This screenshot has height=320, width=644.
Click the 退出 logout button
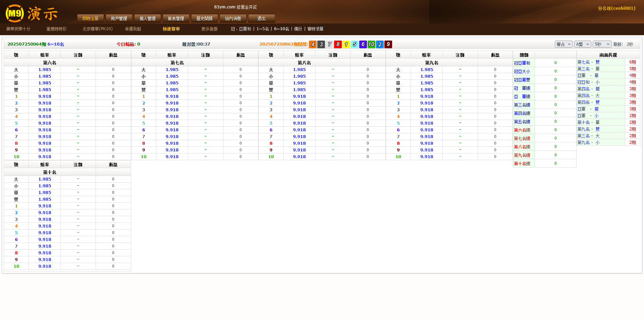(x=261, y=18)
